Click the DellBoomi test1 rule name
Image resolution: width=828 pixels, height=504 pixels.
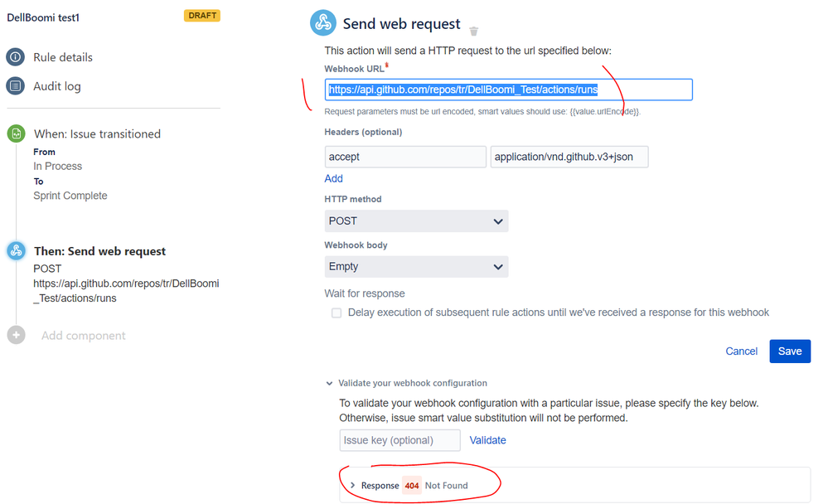coord(43,17)
